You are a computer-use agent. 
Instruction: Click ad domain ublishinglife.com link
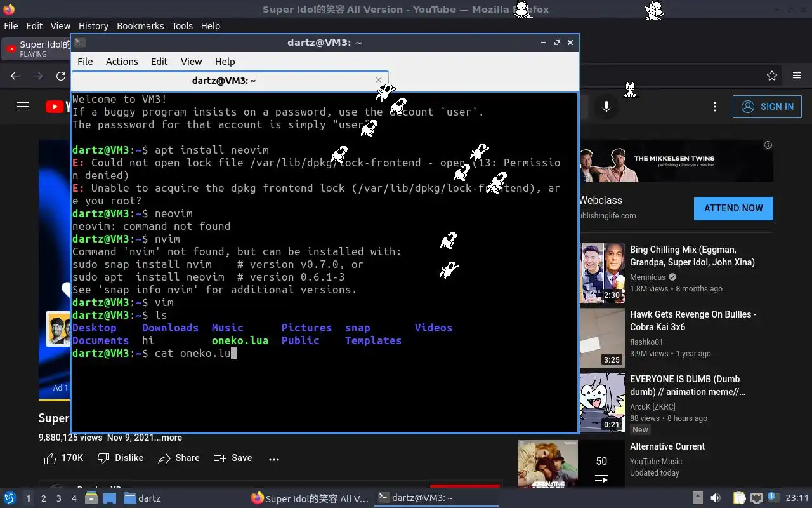coord(608,215)
